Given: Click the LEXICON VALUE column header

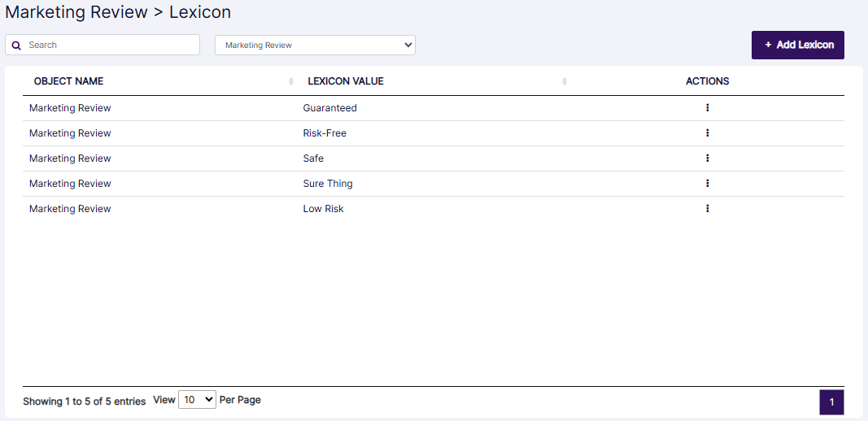Looking at the screenshot, I should (346, 81).
